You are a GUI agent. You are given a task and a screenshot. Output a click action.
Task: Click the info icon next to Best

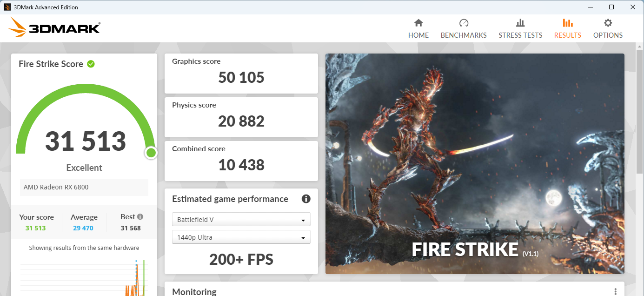point(140,216)
